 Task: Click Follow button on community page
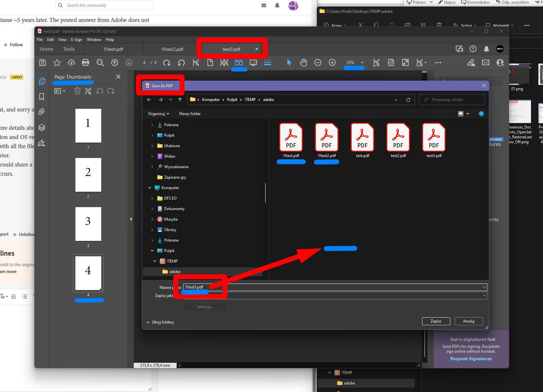pos(13,45)
